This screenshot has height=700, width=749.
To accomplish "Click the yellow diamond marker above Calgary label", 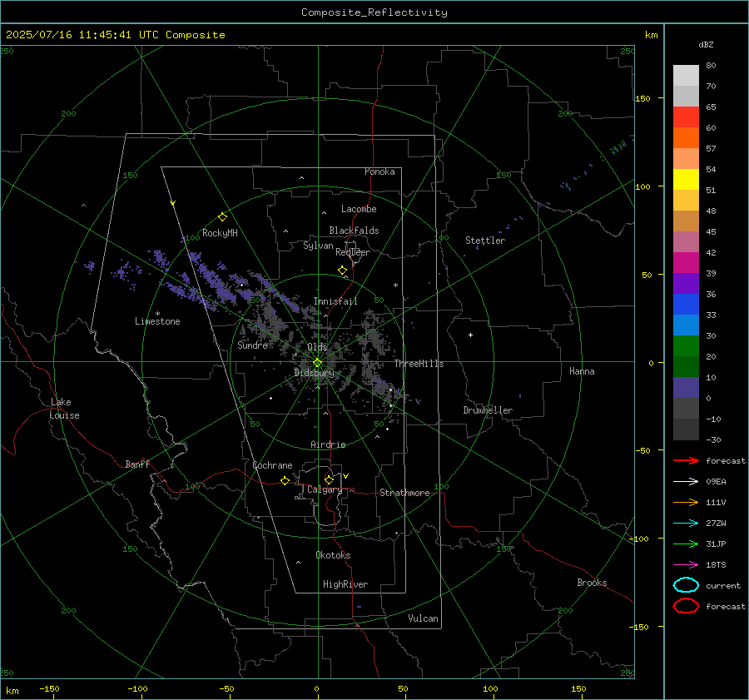I will tap(329, 479).
